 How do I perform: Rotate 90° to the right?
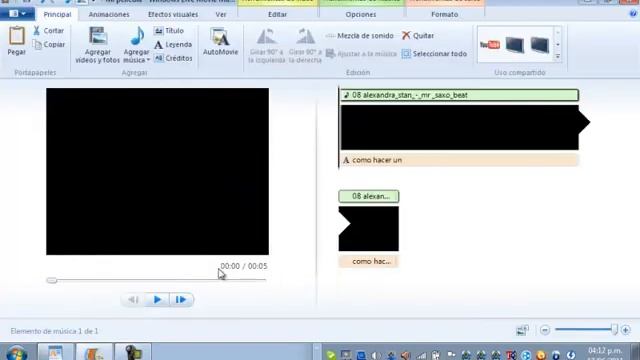click(x=305, y=45)
